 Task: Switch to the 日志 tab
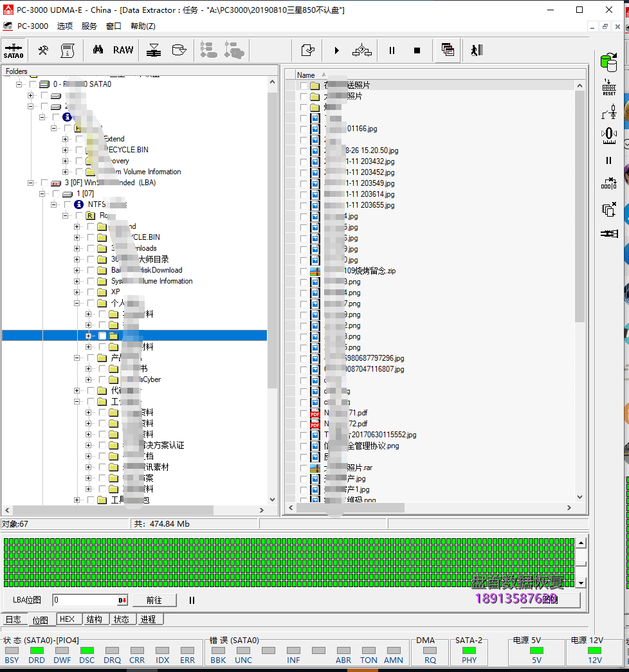tap(14, 619)
